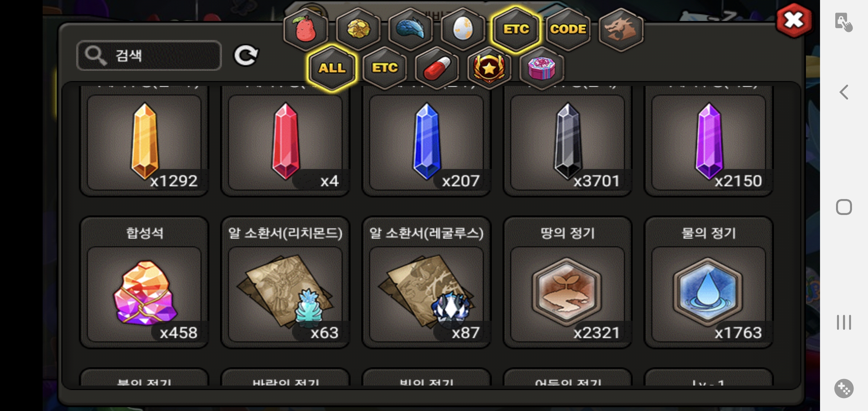Image resolution: width=868 pixels, height=411 pixels.
Task: Select the fruit food category icon
Action: [x=305, y=29]
